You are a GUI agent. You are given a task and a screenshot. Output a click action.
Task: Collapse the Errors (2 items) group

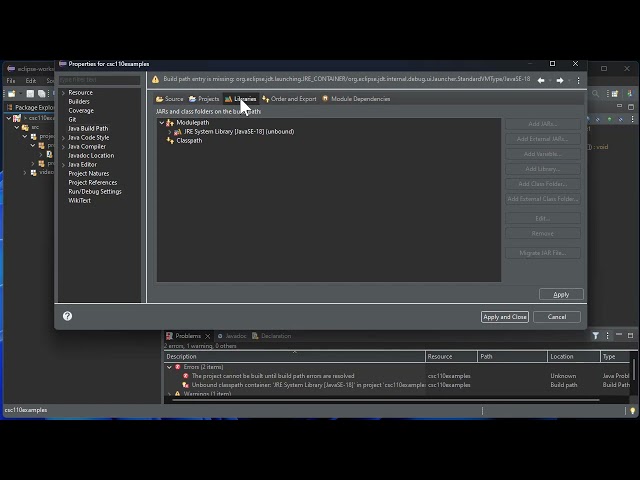[169, 367]
